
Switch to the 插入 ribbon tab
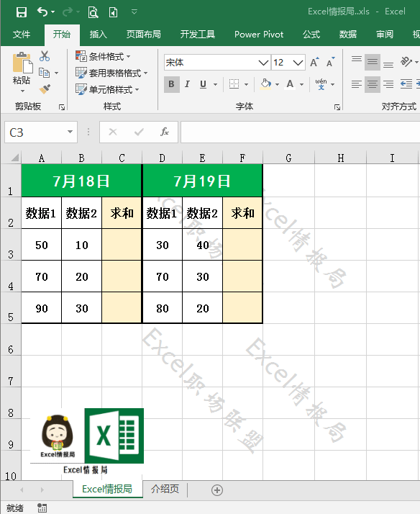coord(99,34)
